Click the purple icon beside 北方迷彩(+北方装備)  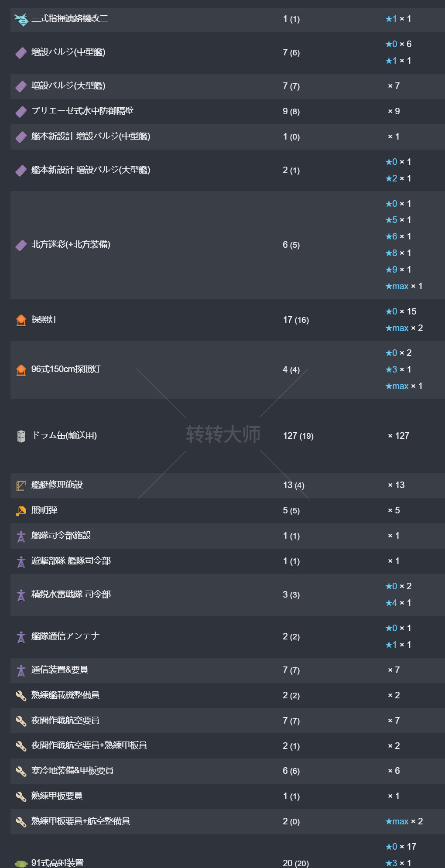coord(21,245)
